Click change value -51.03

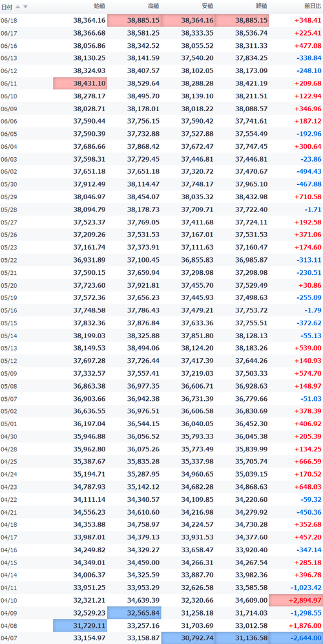(310, 398)
